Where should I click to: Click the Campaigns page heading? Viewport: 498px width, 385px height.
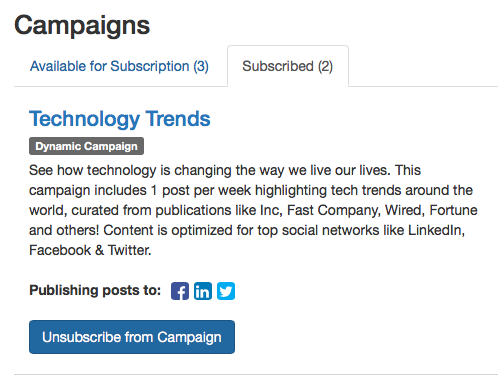tap(82, 26)
